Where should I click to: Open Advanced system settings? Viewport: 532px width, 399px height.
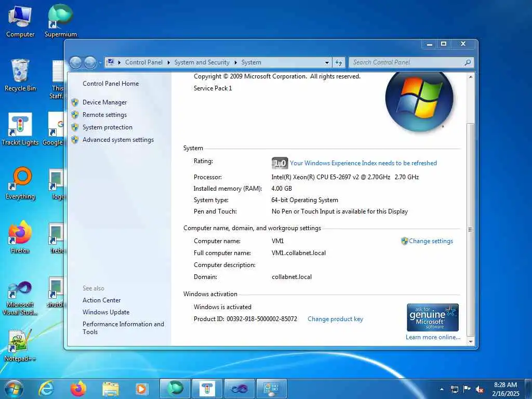pyautogui.click(x=118, y=140)
